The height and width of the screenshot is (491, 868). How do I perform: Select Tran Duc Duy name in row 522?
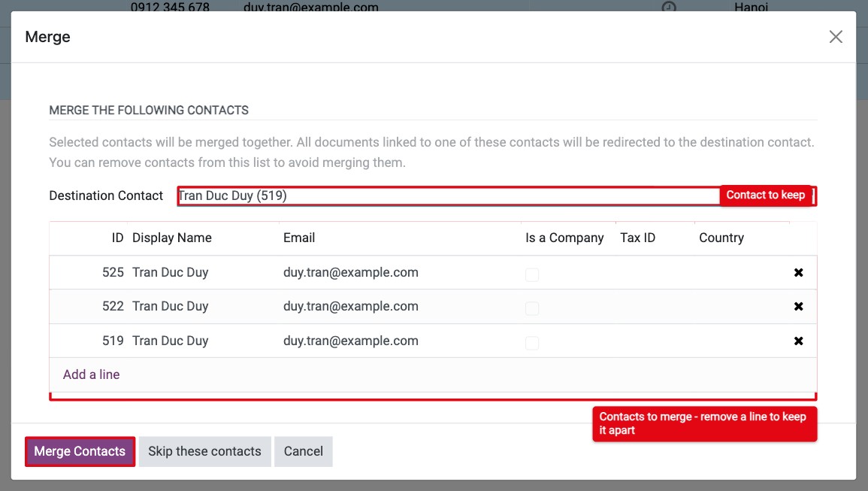[x=170, y=307]
